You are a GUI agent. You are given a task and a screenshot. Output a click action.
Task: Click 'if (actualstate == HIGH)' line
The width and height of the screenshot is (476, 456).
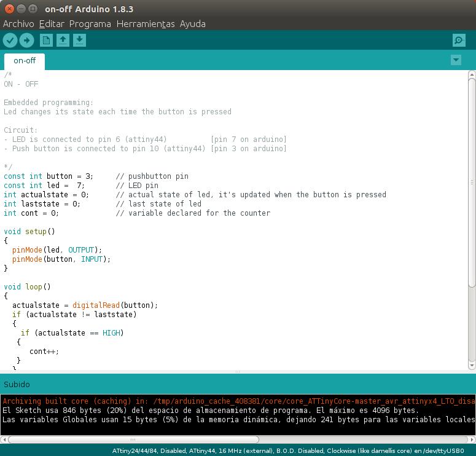[72, 333]
